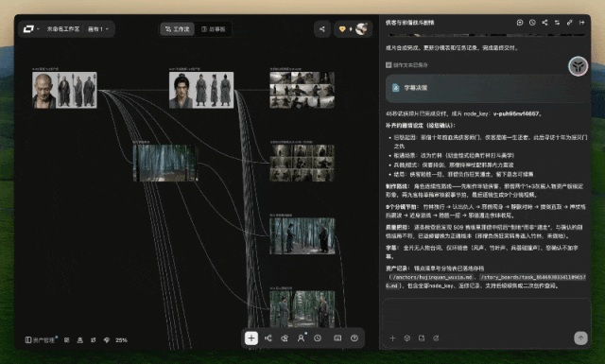Switch to the 故事板 storyboard tab
Viewport: 605px width, 364px height.
pyautogui.click(x=214, y=29)
